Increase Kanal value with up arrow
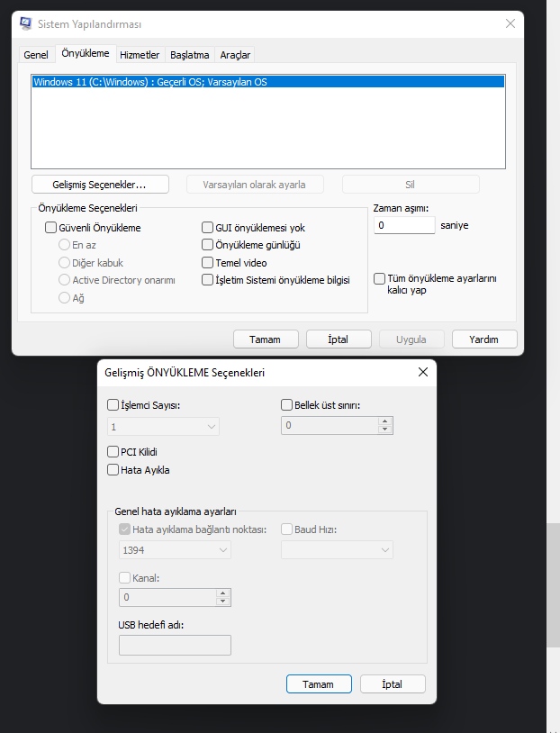This screenshot has height=733, width=560. point(223,593)
